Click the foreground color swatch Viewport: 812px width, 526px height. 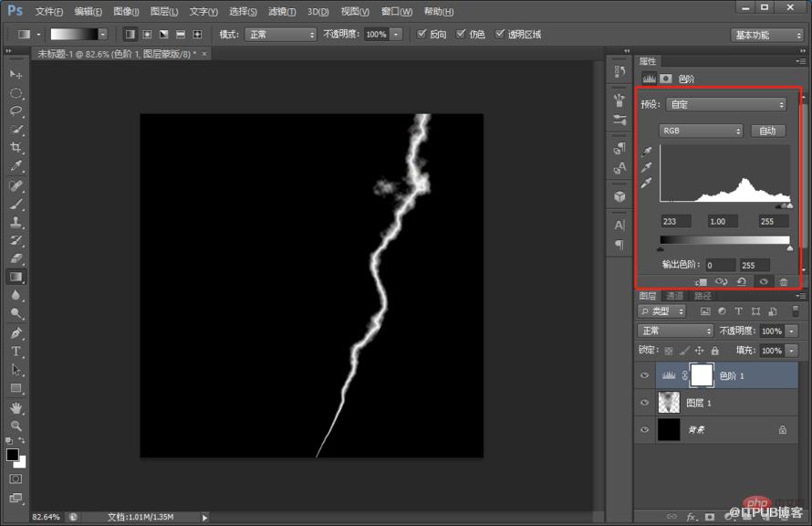coord(13,455)
